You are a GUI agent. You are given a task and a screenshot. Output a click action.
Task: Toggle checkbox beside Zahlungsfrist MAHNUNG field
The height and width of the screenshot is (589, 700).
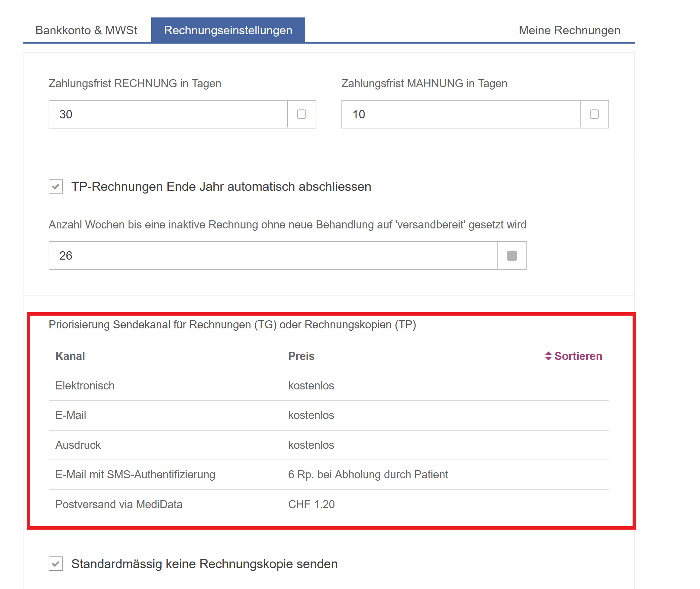pyautogui.click(x=594, y=114)
